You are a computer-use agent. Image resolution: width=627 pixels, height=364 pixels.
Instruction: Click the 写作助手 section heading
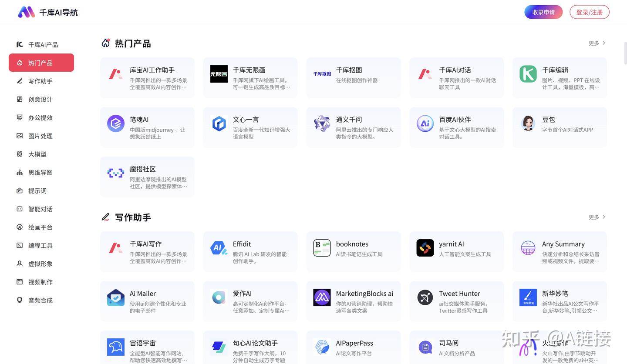[133, 217]
